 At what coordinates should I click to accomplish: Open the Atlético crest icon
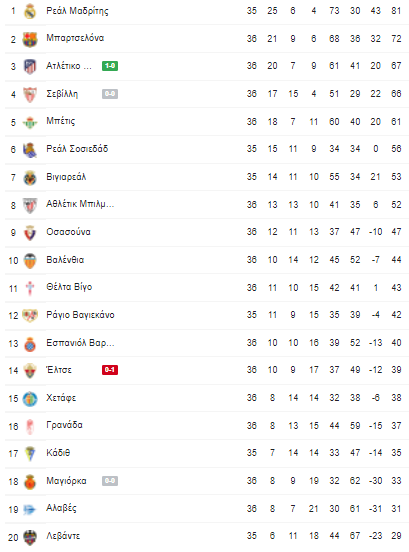tap(30, 66)
